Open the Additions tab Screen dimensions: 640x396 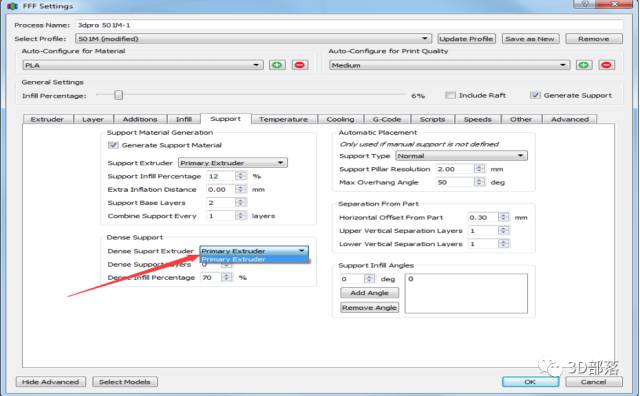(x=140, y=119)
